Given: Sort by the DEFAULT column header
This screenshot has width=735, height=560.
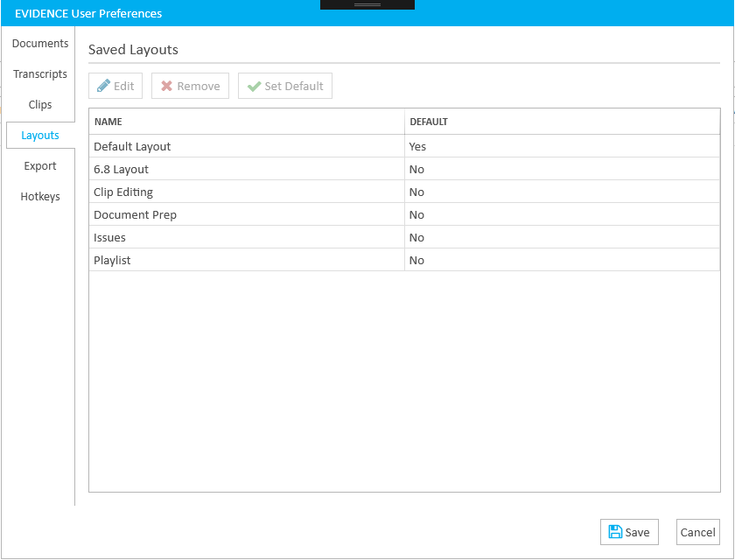Looking at the screenshot, I should pyautogui.click(x=429, y=122).
